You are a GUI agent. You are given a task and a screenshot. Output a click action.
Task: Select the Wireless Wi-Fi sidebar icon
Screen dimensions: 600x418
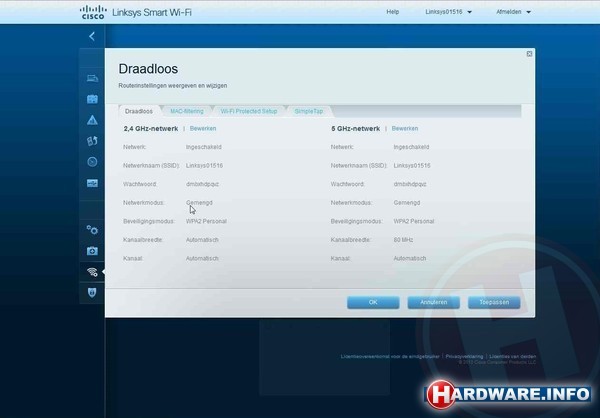(92, 272)
